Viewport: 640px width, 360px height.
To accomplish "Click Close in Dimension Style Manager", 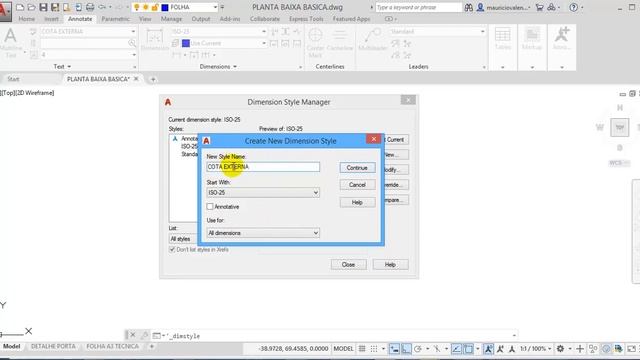I will [x=348, y=264].
